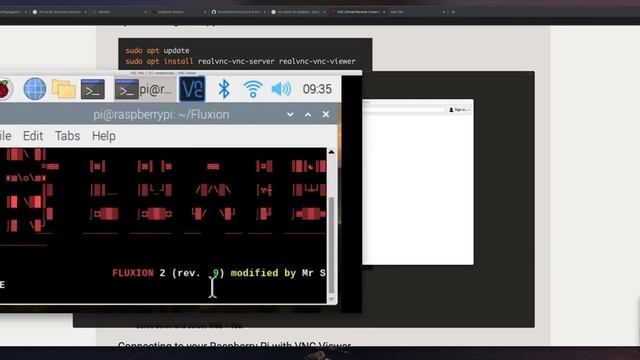Click the VNC Viewer heading below the image
This screenshot has width=640, height=360.
pyautogui.click(x=234, y=345)
